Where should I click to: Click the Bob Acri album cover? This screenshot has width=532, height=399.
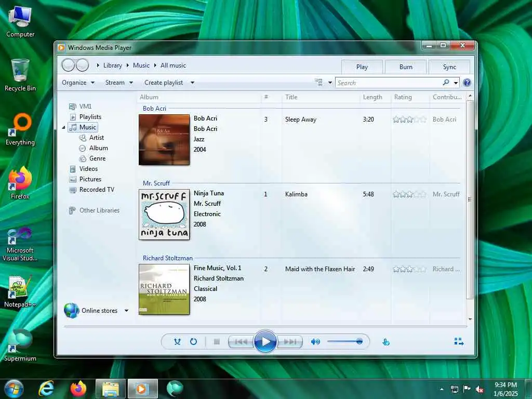click(164, 140)
